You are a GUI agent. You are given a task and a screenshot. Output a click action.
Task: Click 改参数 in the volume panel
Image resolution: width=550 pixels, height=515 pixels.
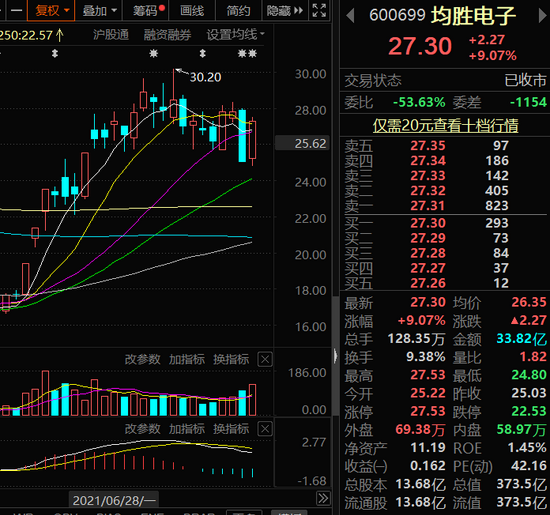click(x=142, y=359)
